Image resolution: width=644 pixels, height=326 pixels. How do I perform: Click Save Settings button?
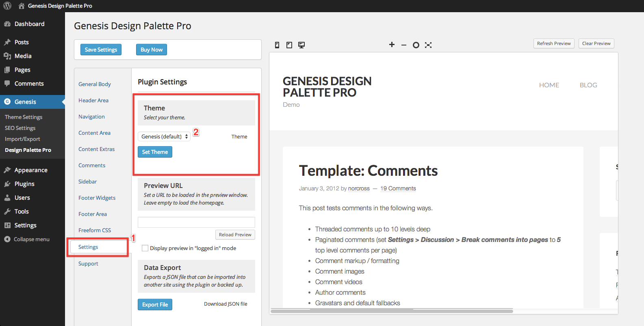(x=101, y=50)
